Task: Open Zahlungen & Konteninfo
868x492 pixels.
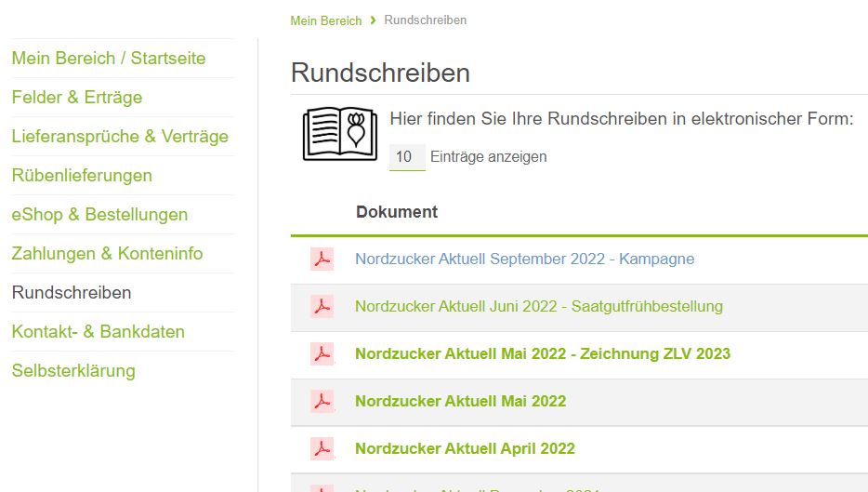Action: click(x=108, y=254)
